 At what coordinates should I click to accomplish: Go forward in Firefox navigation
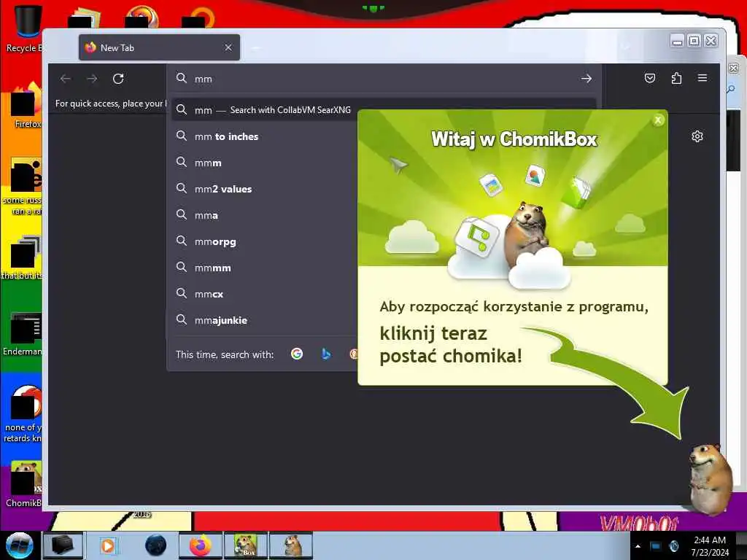coord(92,79)
